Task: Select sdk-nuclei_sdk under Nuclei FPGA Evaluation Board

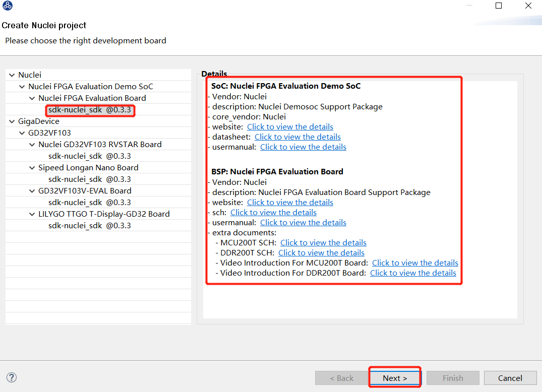Action: coord(90,110)
